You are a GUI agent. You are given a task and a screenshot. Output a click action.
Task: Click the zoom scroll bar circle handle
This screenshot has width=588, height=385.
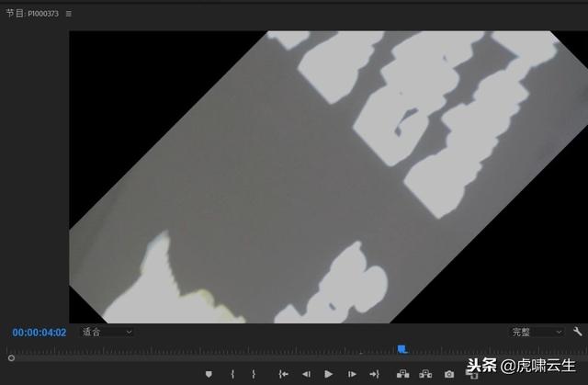(x=11, y=358)
